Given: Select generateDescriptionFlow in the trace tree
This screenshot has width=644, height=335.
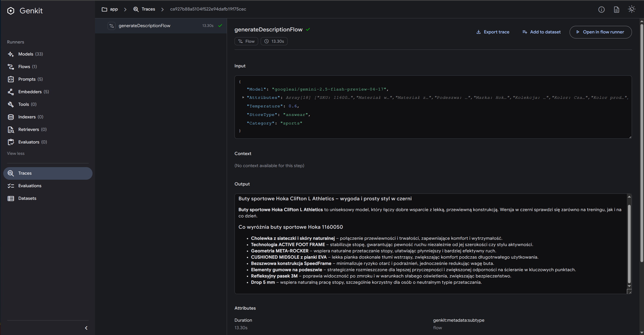Looking at the screenshot, I should coord(144,26).
